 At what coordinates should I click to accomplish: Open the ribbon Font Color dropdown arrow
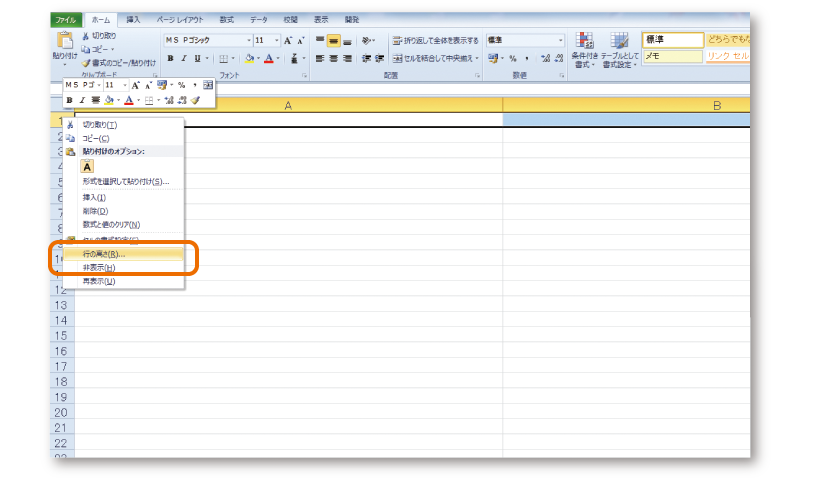278,58
